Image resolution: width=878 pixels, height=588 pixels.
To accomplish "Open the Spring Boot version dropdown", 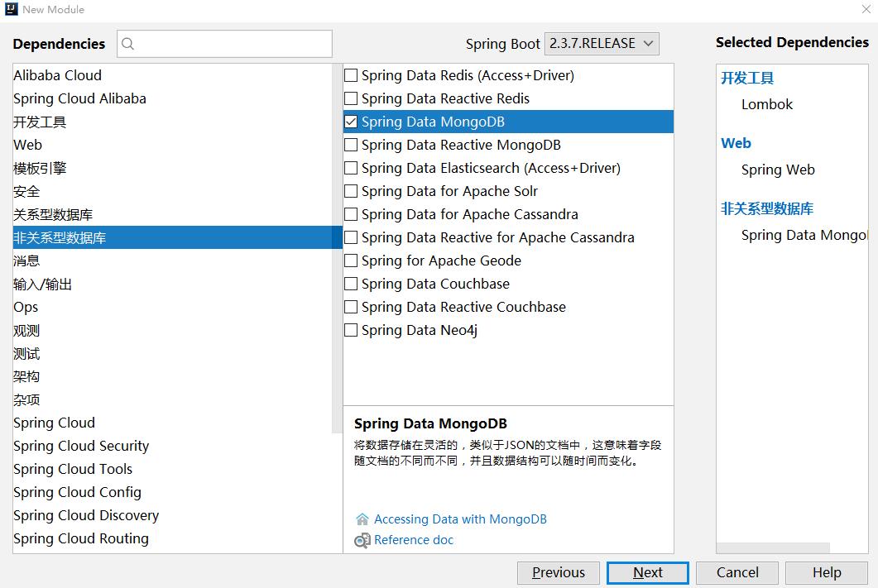I will point(602,44).
